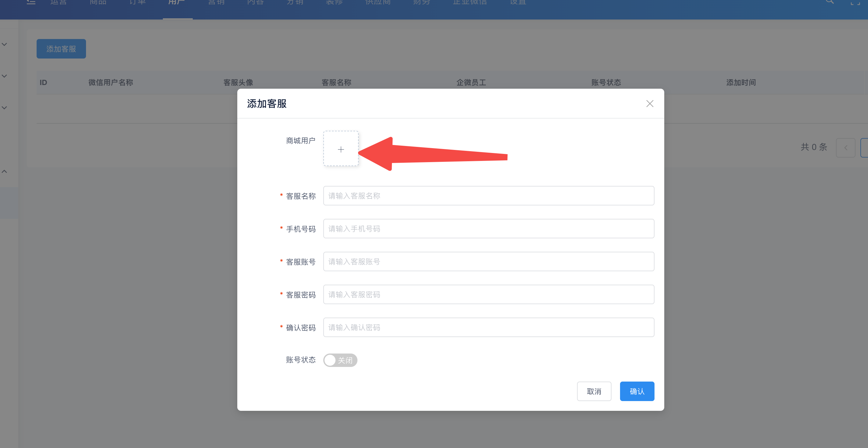Close the 添加客服 dialog with the X icon
The height and width of the screenshot is (448, 868).
pyautogui.click(x=649, y=104)
